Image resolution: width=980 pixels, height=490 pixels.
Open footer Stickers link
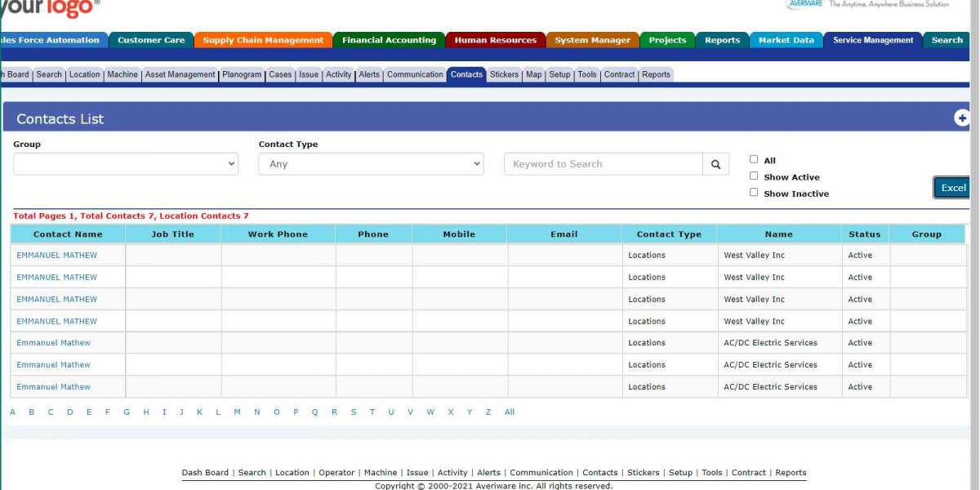click(644, 473)
